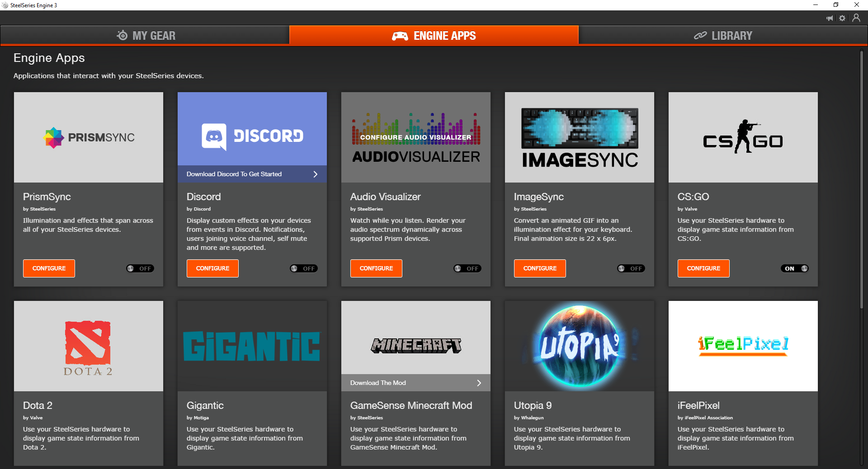This screenshot has height=469, width=868.
Task: Open the settings gear icon
Action: (842, 18)
